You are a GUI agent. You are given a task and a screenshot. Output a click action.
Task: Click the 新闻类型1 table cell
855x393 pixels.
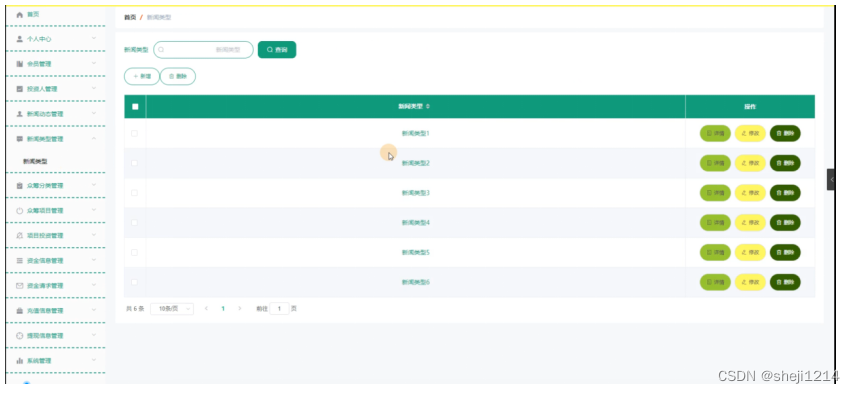pyautogui.click(x=416, y=134)
